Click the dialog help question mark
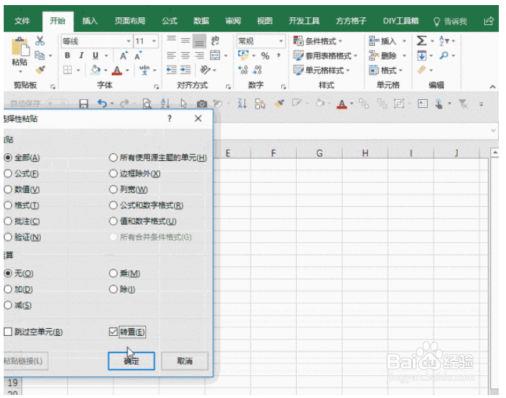Viewport: 506px width, 398px height. coord(170,118)
